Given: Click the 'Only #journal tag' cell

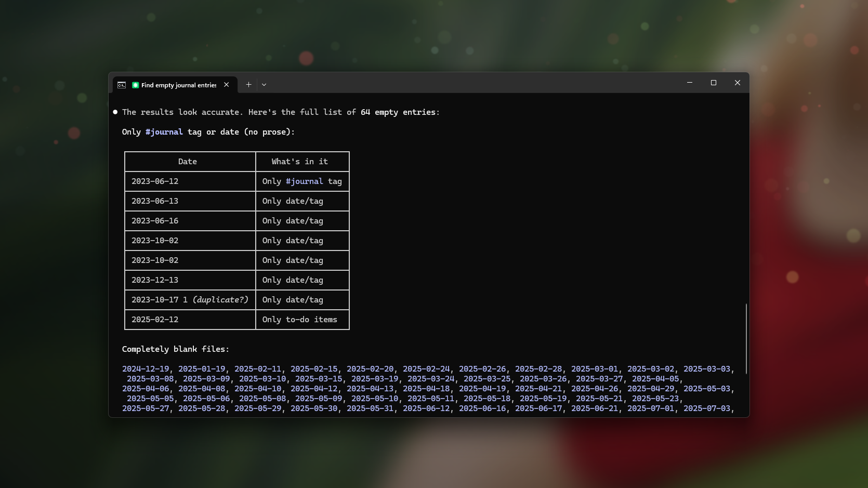Looking at the screenshot, I should point(303,181).
